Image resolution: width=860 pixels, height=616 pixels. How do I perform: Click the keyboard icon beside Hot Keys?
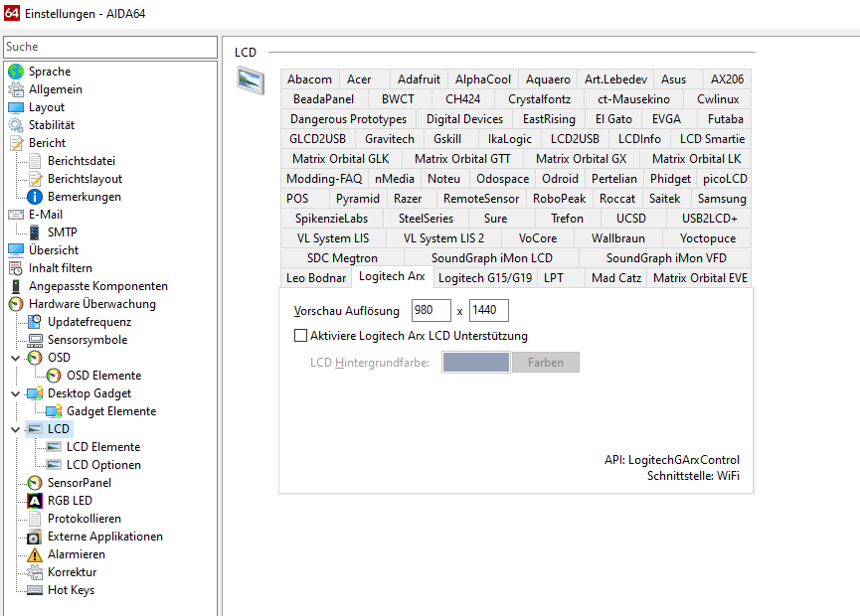35,590
